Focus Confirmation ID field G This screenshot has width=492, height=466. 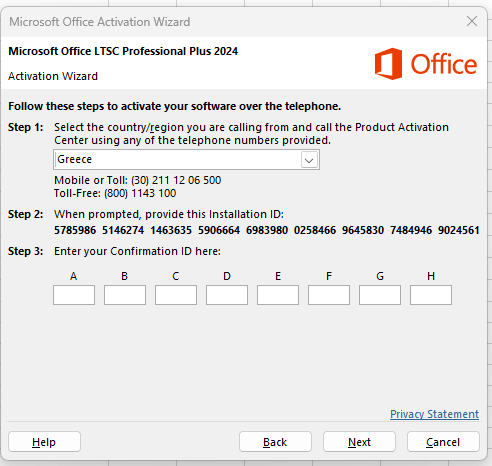[x=380, y=295]
